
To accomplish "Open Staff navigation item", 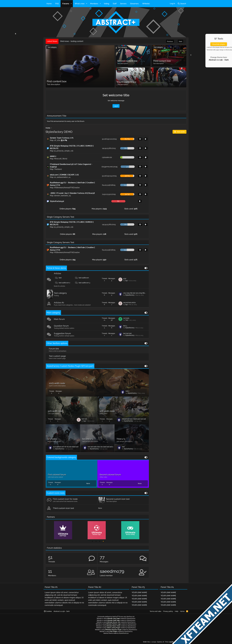I will [115, 4].
